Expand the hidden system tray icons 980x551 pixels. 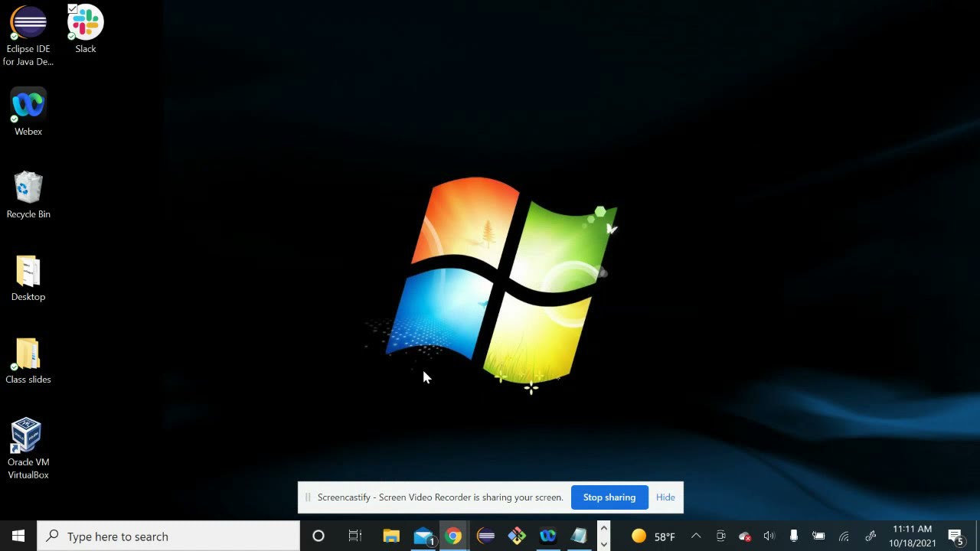point(696,536)
